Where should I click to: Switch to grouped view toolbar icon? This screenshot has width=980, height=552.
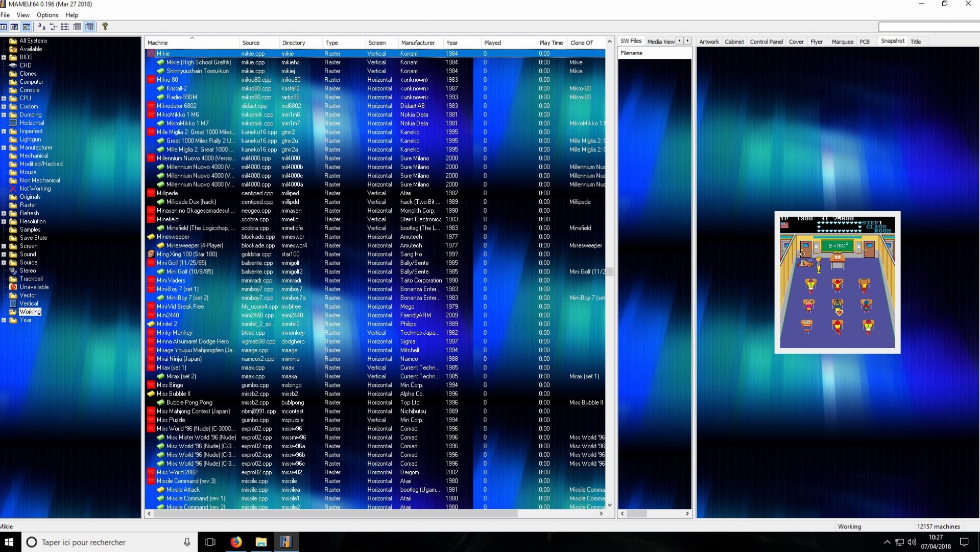point(89,27)
